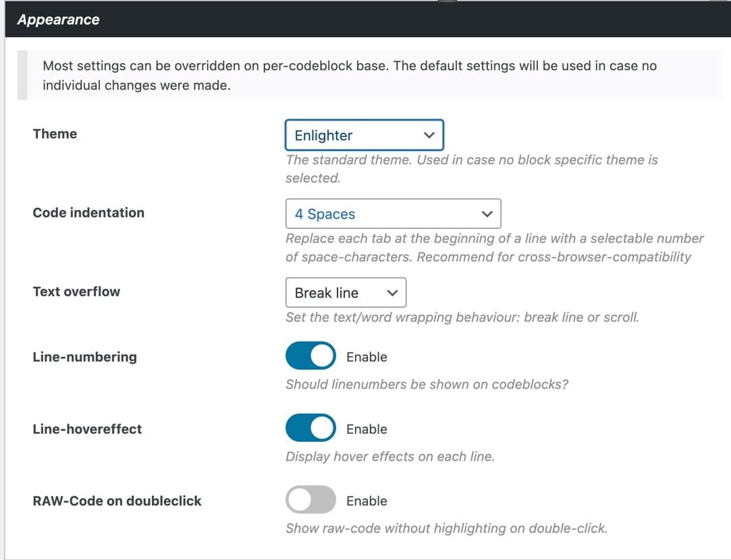This screenshot has width=731, height=560.
Task: Expand the Break line selector
Action: tap(391, 292)
